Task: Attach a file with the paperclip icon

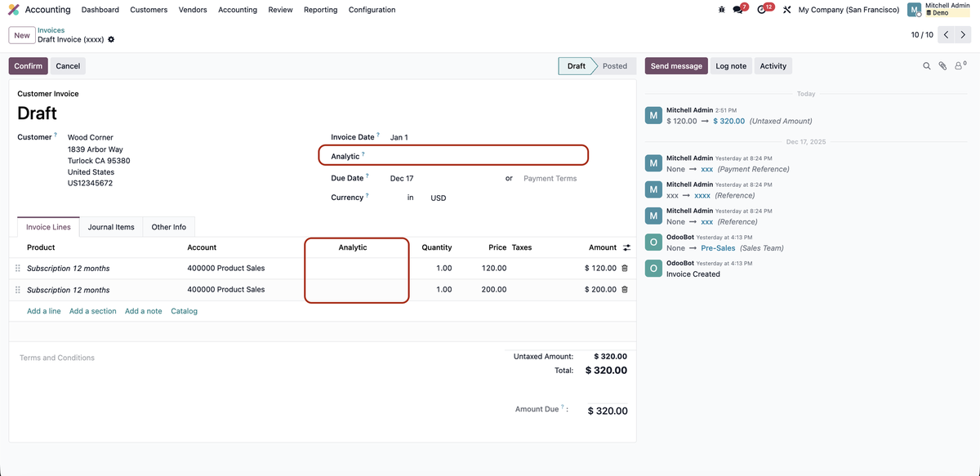Action: [942, 65]
